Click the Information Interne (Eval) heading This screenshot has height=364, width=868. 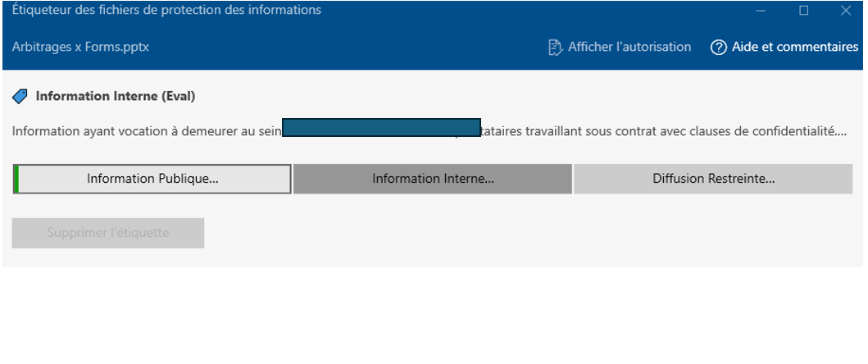pos(116,97)
